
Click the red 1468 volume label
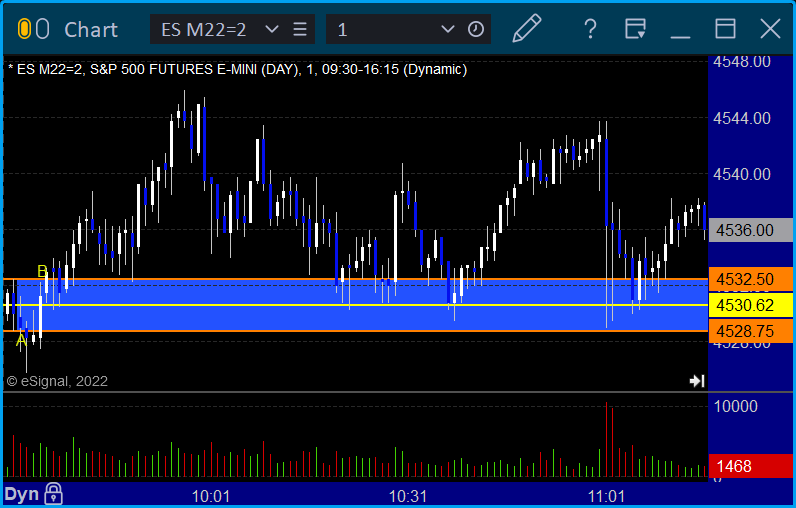750,466
